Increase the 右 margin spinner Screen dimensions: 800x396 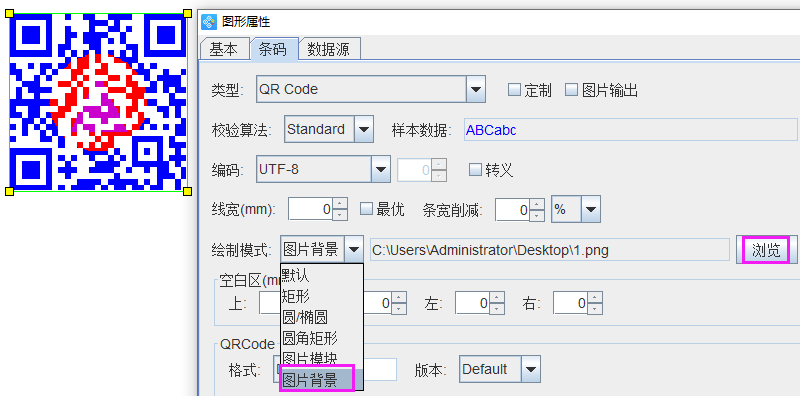[596, 298]
